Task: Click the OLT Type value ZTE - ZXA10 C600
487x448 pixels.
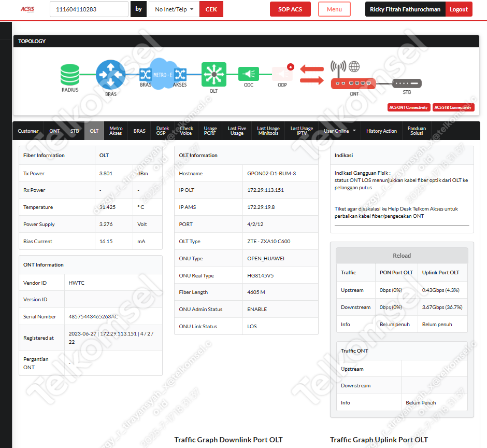Action: pyautogui.click(x=269, y=241)
